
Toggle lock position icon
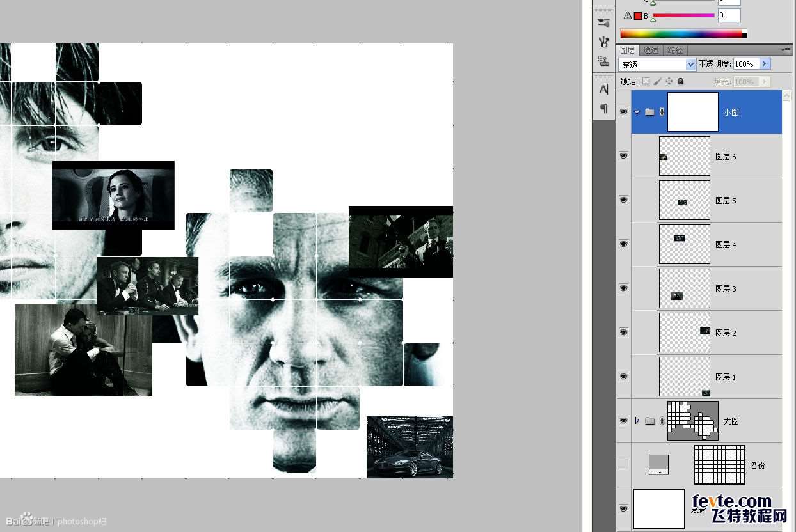tap(669, 81)
